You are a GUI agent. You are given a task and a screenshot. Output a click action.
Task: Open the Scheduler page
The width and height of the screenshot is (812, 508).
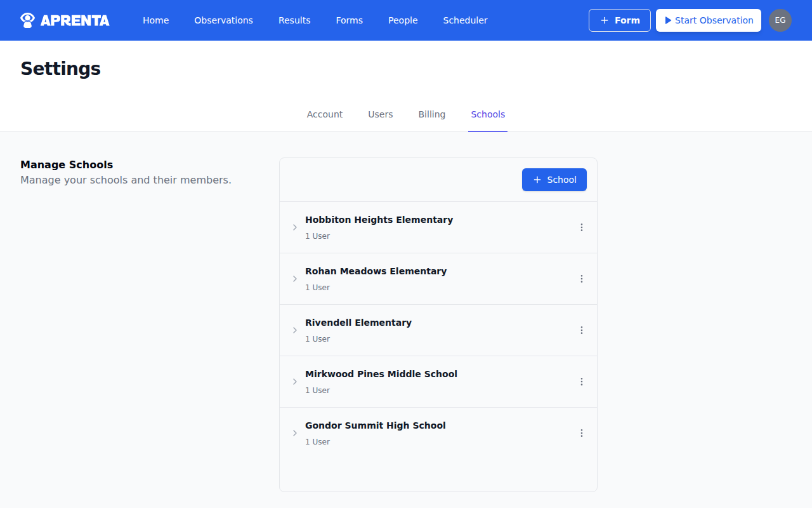coord(465,20)
